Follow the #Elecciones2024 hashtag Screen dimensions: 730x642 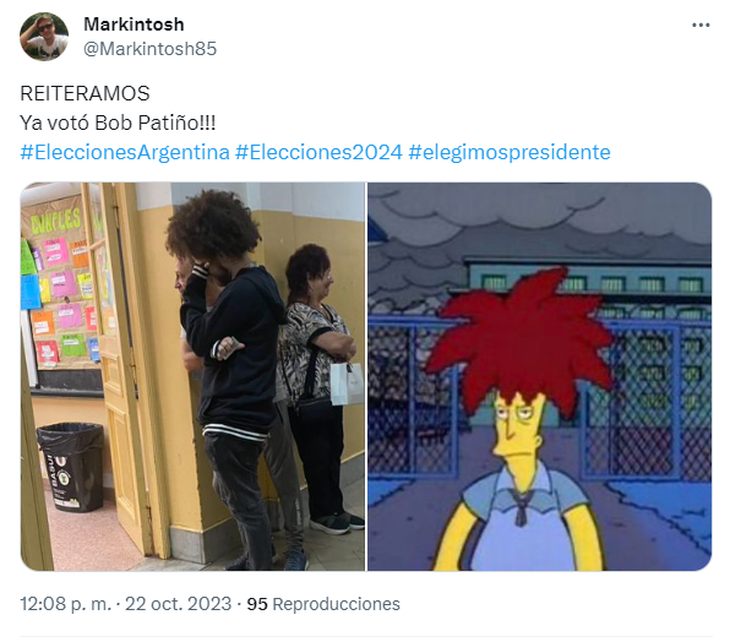pyautogui.click(x=319, y=152)
